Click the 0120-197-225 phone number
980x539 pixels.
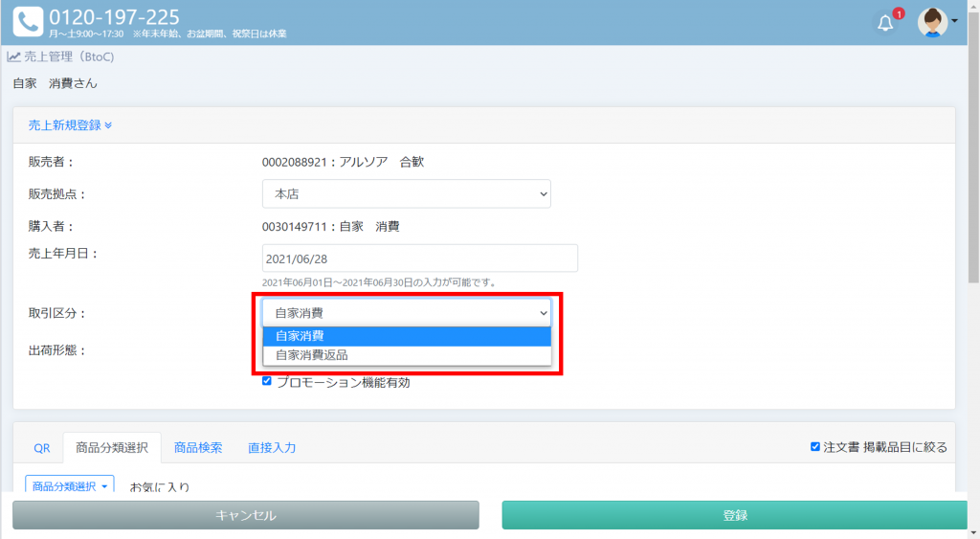114,16
